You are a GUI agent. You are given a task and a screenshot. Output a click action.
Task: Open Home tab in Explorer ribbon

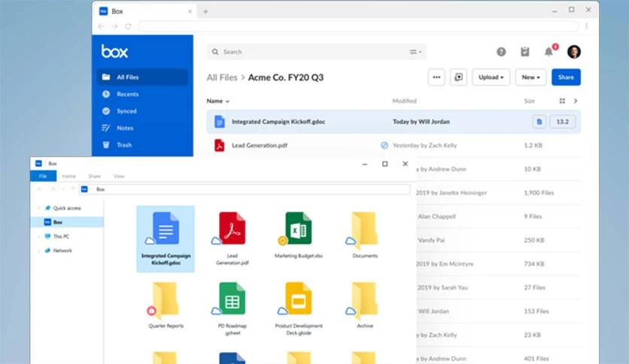[69, 176]
